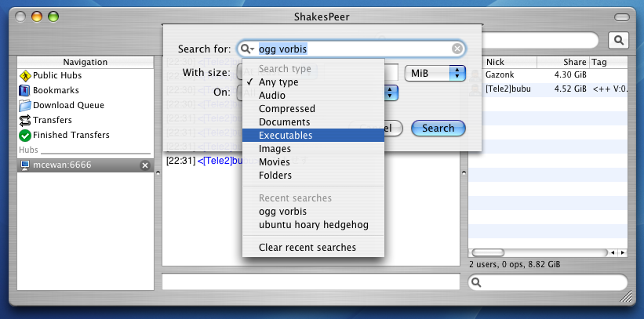Click the Bookmarks book icon
The image size is (644, 319).
25,90
